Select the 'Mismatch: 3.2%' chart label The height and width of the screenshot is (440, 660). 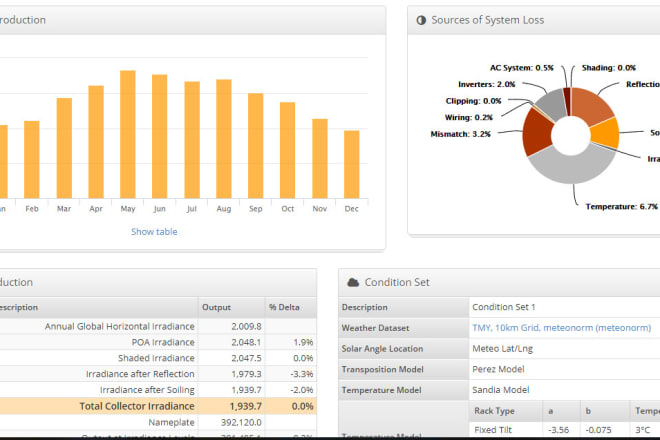coord(460,134)
